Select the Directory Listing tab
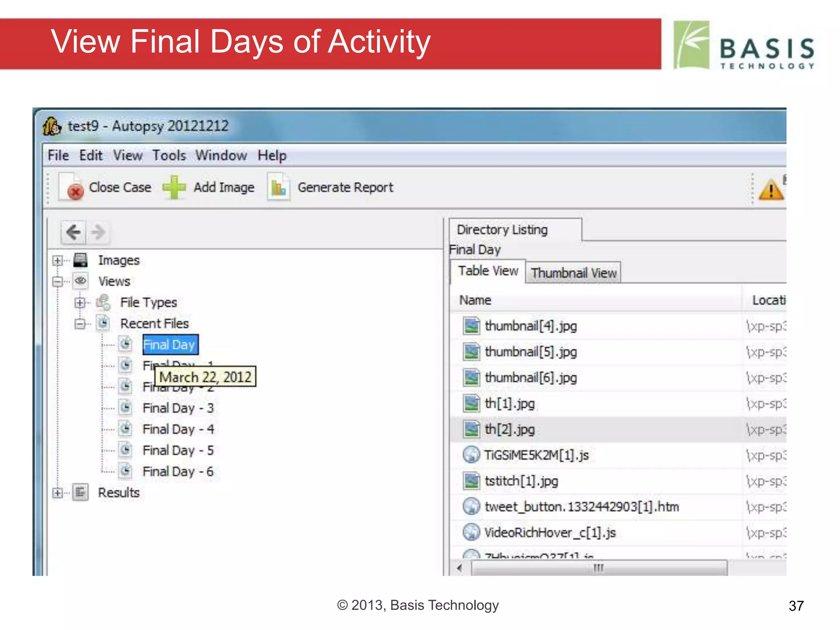 (x=516, y=230)
